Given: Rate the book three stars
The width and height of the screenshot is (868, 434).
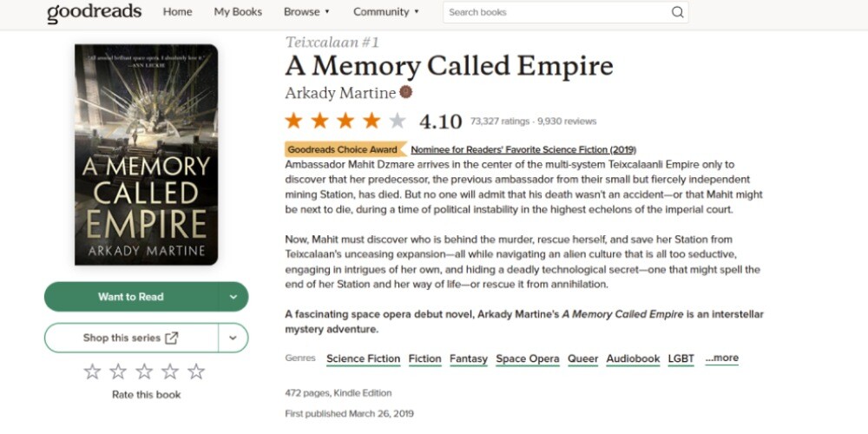Looking at the screenshot, I should coord(144,372).
